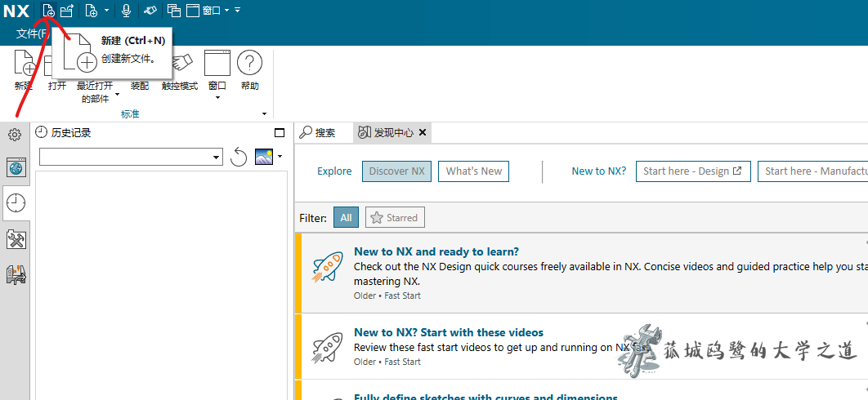
Task: Click 'Older • Fast Start' under first article
Action: [387, 296]
